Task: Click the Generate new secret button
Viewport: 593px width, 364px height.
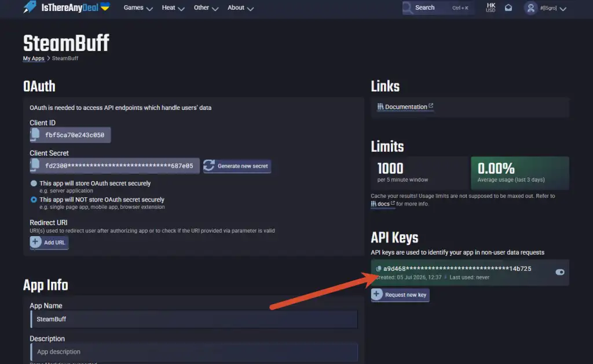Action: (237, 166)
